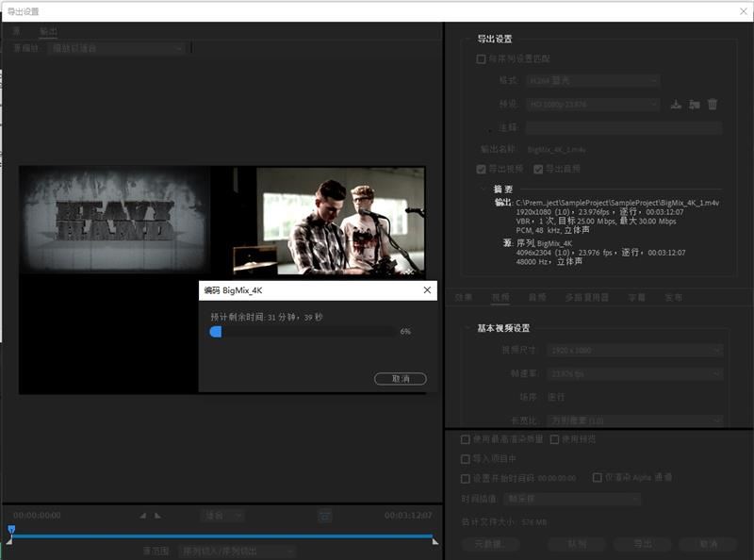Collapse the 导出设置 section
The image size is (754, 560).
(467, 39)
